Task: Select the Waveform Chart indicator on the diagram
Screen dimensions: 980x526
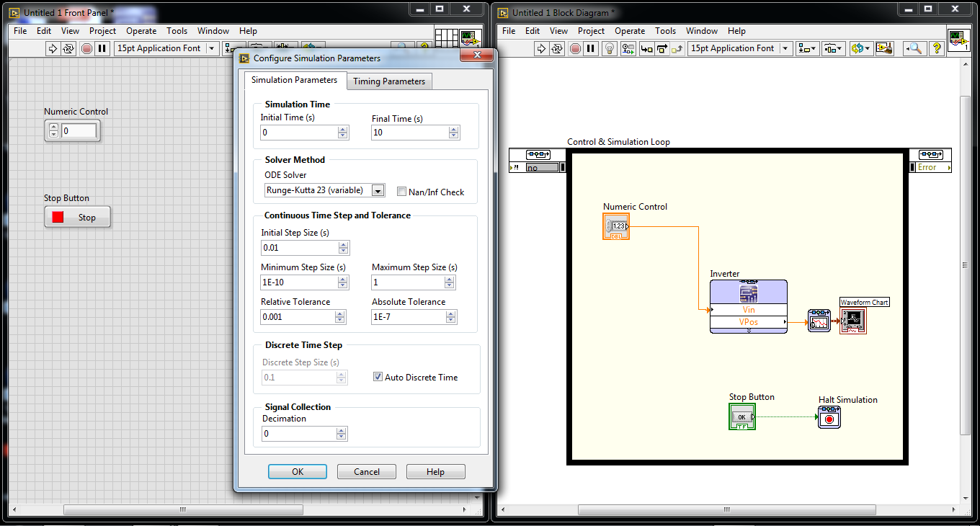Action: (x=853, y=321)
